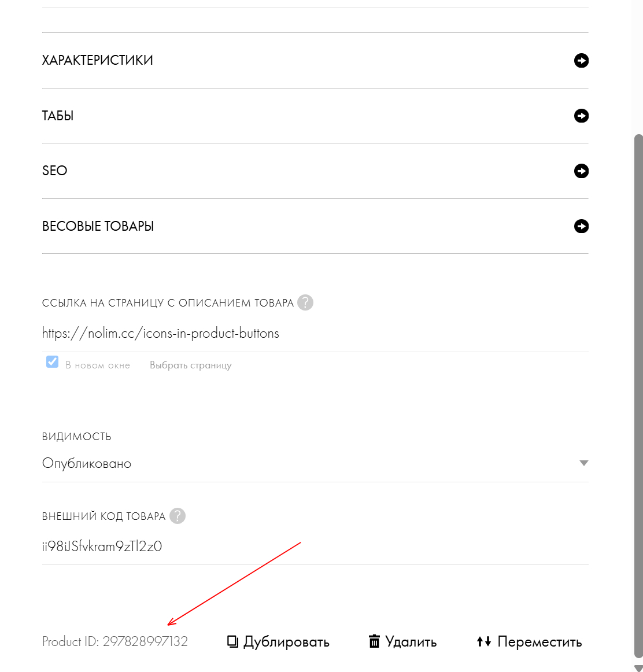Expand ВЕСОВЫЕ ТОВАРЫ section

coord(315,226)
